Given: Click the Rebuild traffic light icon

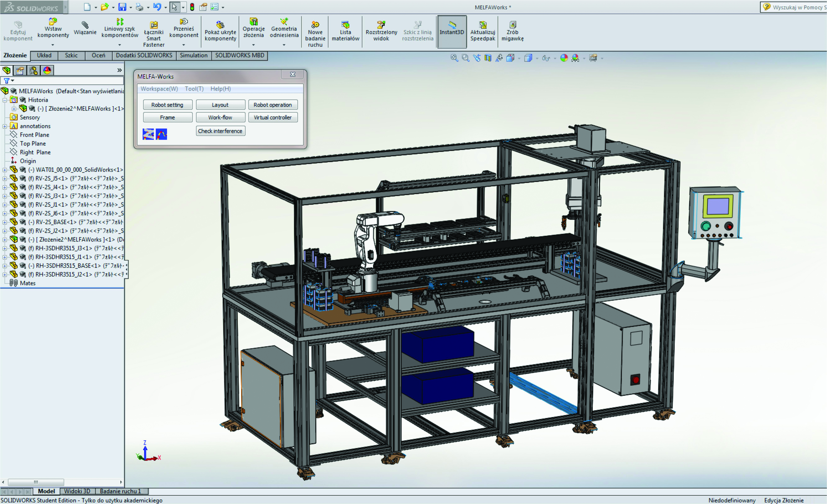Looking at the screenshot, I should pos(192,7).
